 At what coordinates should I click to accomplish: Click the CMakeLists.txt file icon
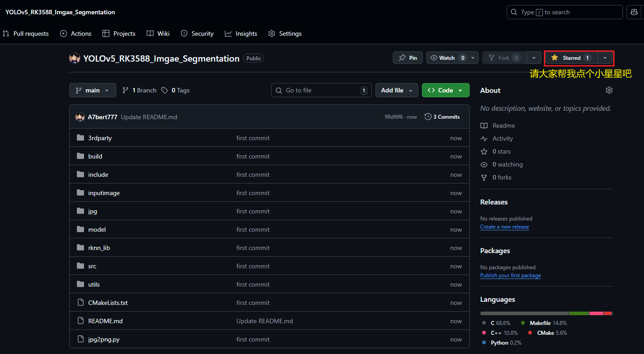[80, 303]
